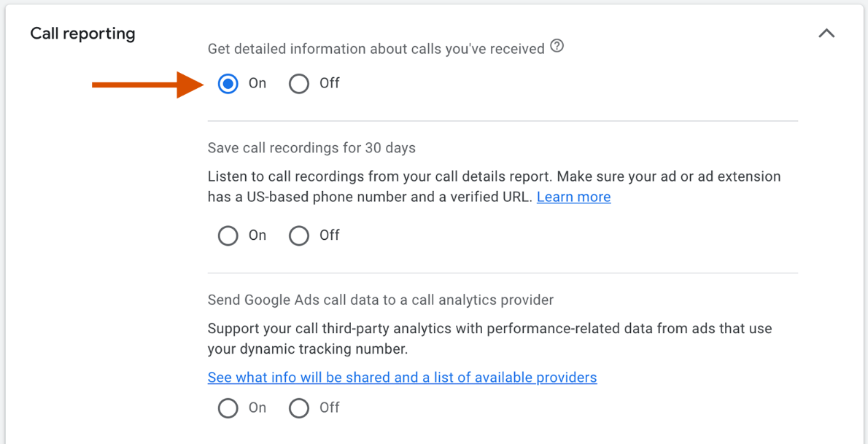This screenshot has height=444, width=868.
Task: Click the 'Save call recordings for 30 days' heading
Action: click(311, 148)
